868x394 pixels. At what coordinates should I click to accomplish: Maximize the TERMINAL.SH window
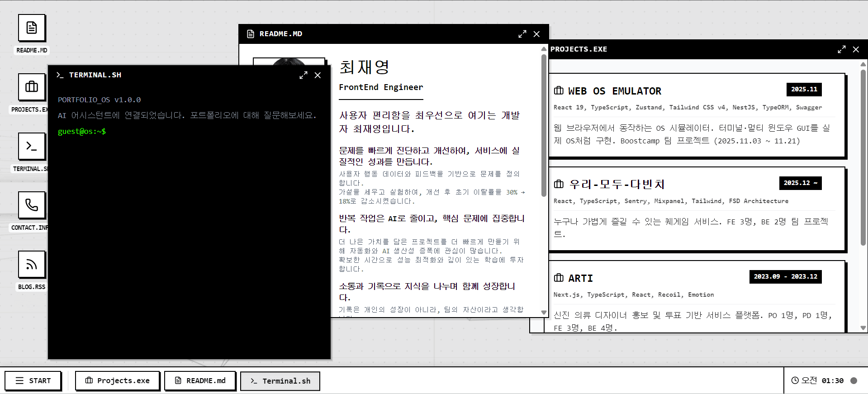[x=304, y=75]
